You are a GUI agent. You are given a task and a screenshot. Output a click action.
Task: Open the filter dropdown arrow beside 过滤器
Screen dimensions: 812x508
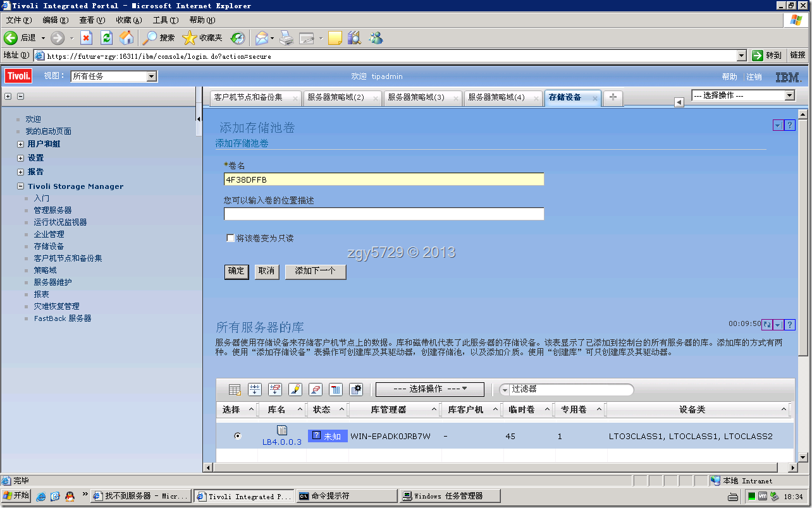point(505,390)
